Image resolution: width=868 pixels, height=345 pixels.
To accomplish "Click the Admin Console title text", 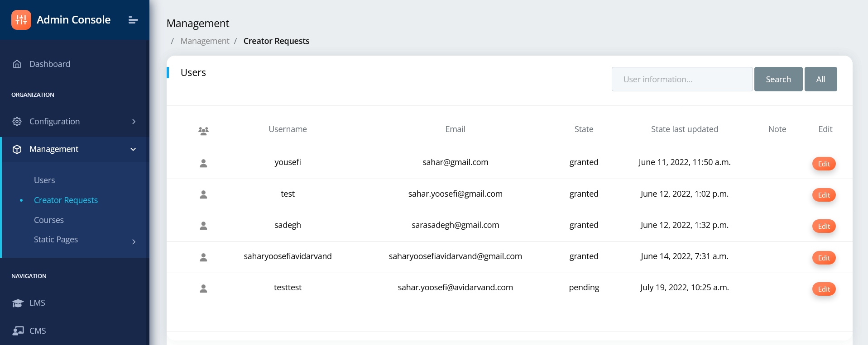I will coord(73,20).
